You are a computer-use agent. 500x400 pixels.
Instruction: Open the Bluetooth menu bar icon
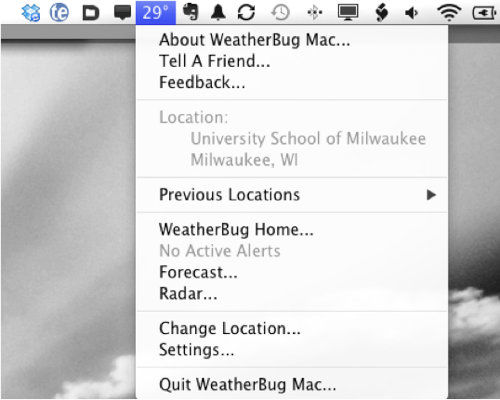click(314, 13)
